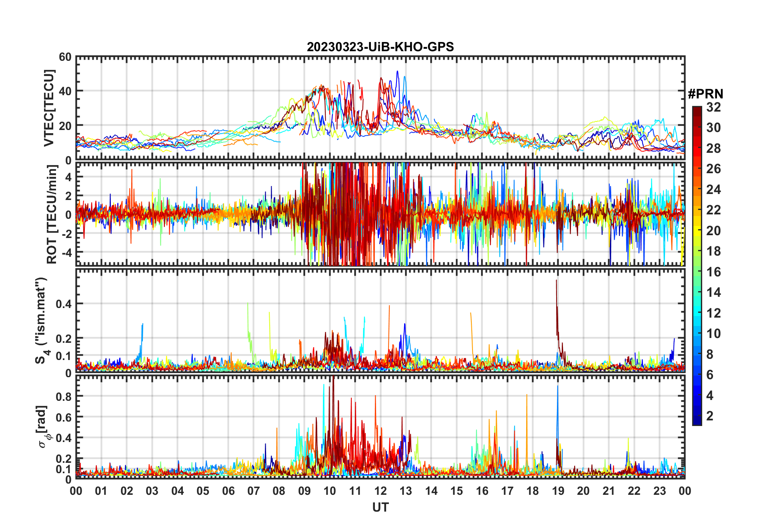Image resolution: width=761 pixels, height=532 pixels.
Task: Select the "0.8" tick on the σφ axis
Action: 64,396
